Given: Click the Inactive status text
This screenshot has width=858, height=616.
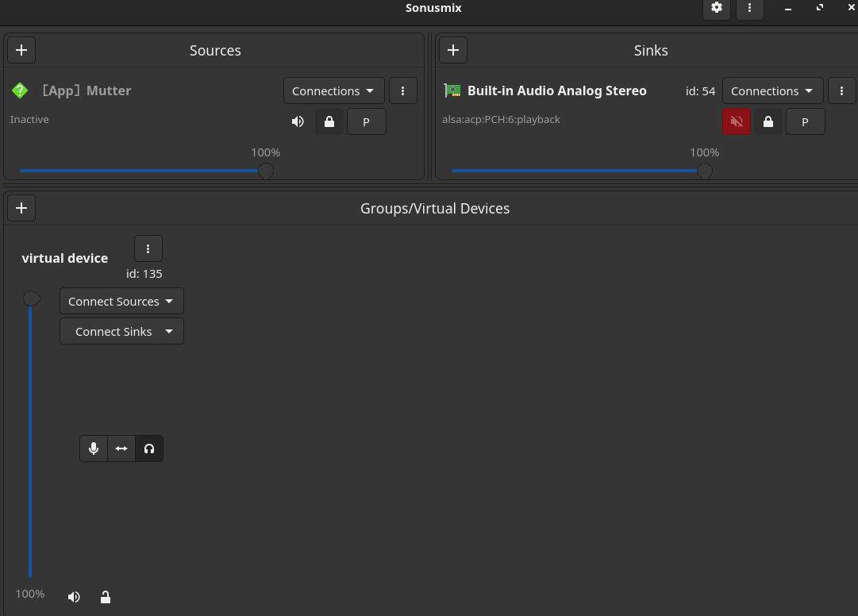Looking at the screenshot, I should click(x=29, y=119).
